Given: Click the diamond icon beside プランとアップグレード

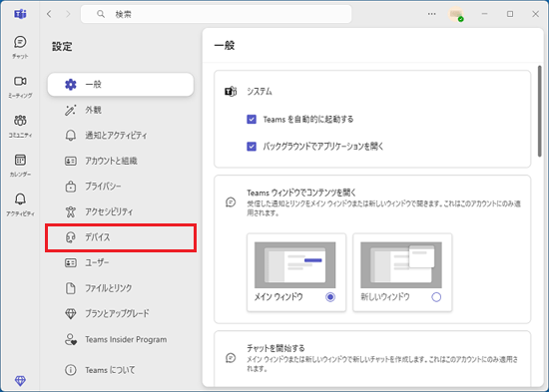Looking at the screenshot, I should click(71, 313).
